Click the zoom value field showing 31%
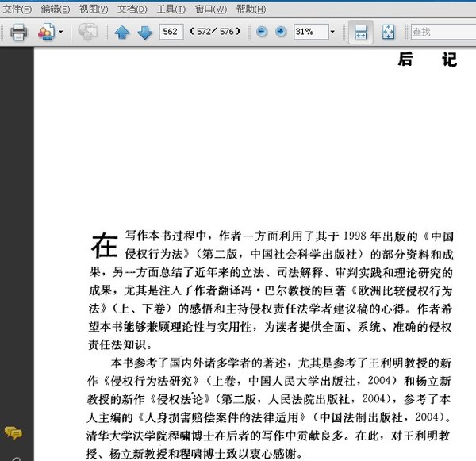Screen dimensions: 476x461 pos(311,32)
